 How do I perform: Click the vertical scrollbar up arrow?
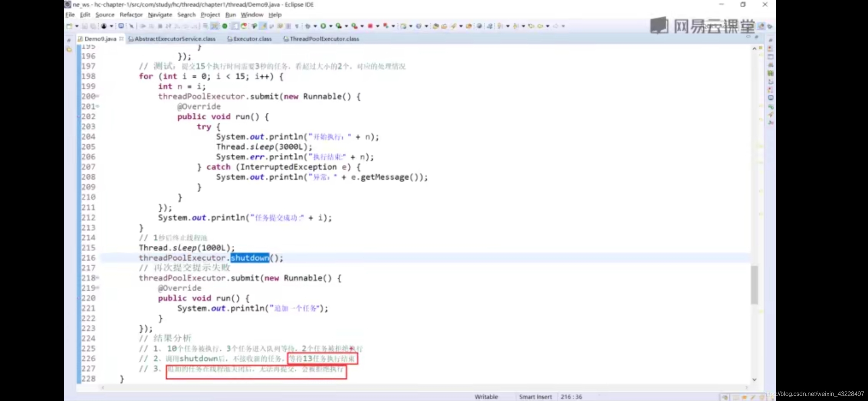(x=754, y=49)
